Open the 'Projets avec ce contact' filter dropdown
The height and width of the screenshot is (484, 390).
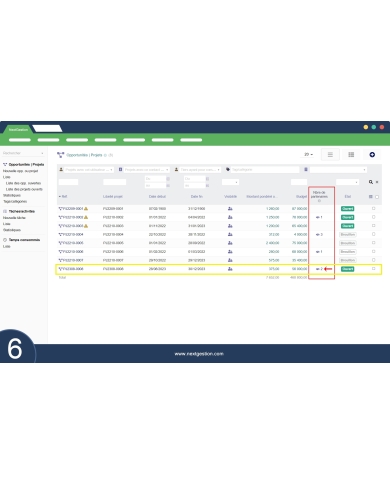(x=147, y=170)
